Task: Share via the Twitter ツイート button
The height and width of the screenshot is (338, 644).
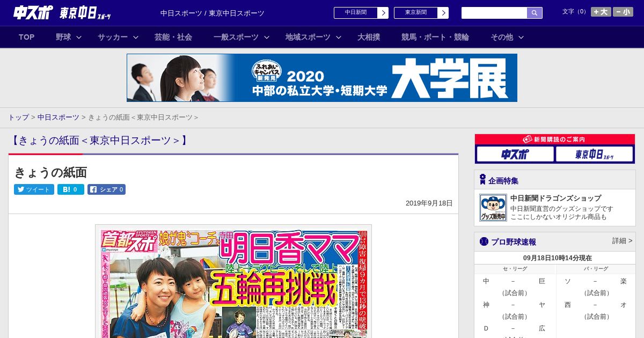Action: (x=34, y=189)
